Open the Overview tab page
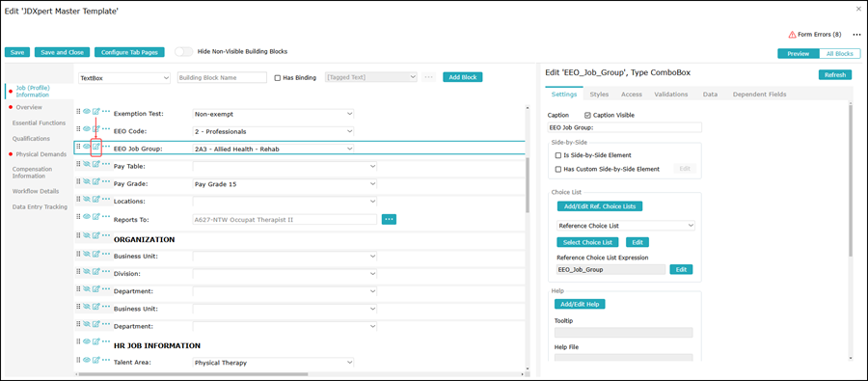 point(29,107)
